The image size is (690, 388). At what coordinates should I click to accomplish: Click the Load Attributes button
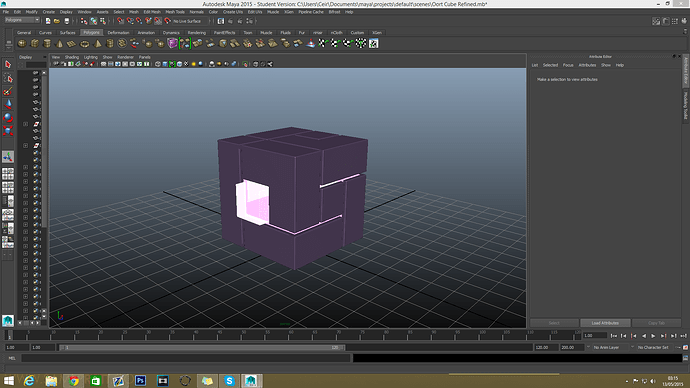pyautogui.click(x=605, y=323)
